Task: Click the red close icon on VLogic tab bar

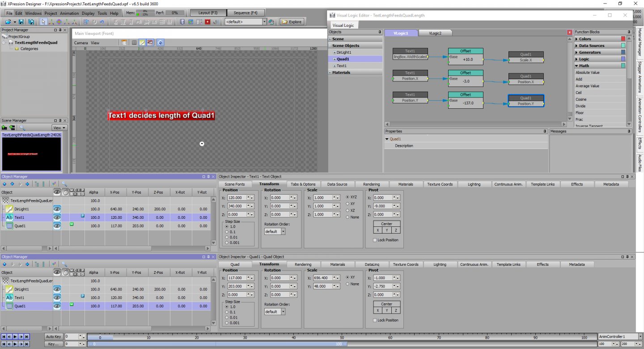Action: click(569, 32)
